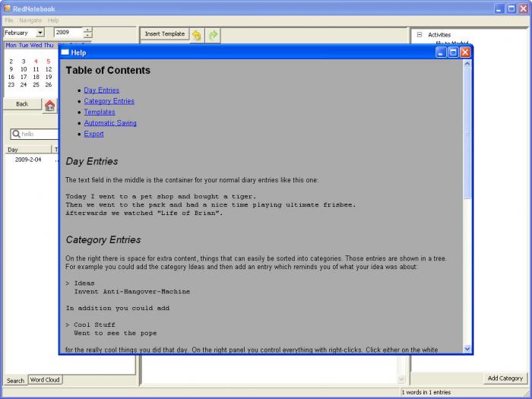The image size is (532, 399).
Task: Click the Help window scrollbar down arrow
Action: 467,349
